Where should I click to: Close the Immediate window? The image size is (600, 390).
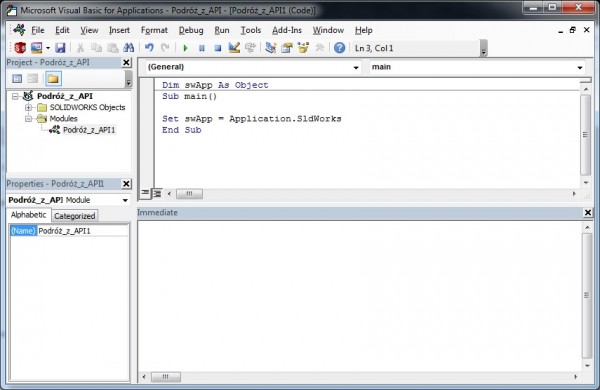point(588,212)
